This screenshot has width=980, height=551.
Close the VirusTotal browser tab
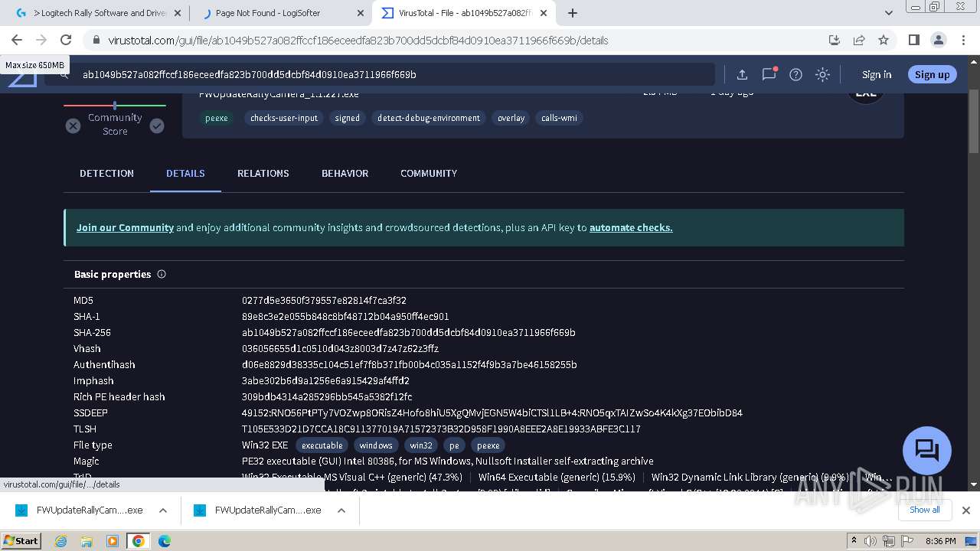coord(543,13)
